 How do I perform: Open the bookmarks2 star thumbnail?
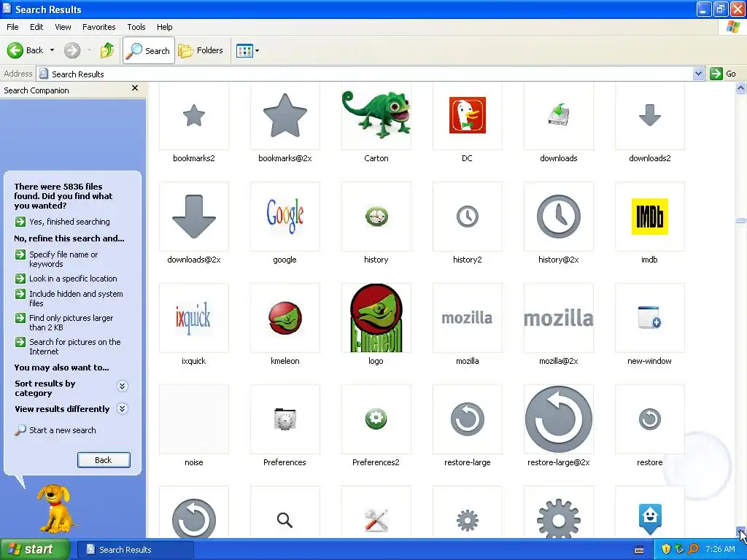(x=194, y=116)
